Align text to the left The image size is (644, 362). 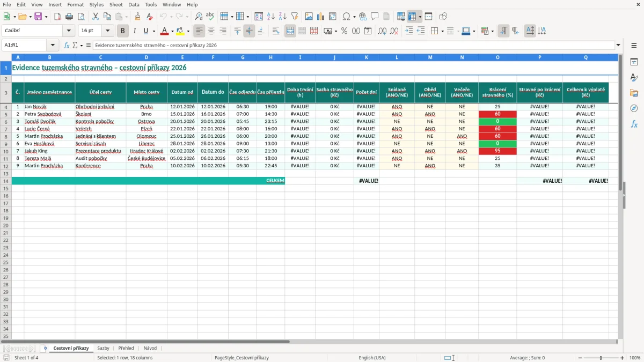click(199, 31)
